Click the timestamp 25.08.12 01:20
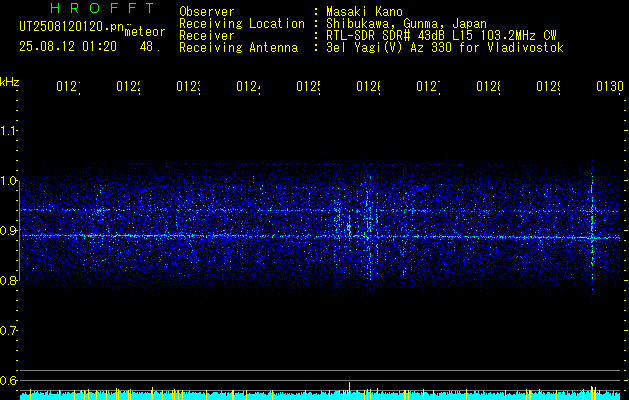 tap(68, 47)
